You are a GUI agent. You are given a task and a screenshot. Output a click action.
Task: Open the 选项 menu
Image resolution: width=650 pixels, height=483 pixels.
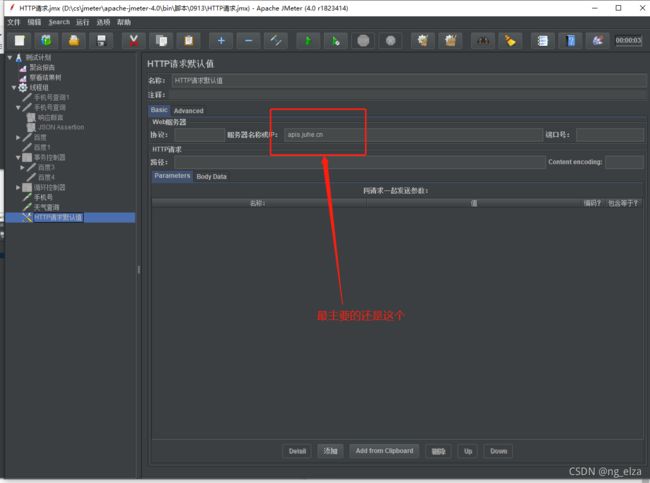click(103, 22)
